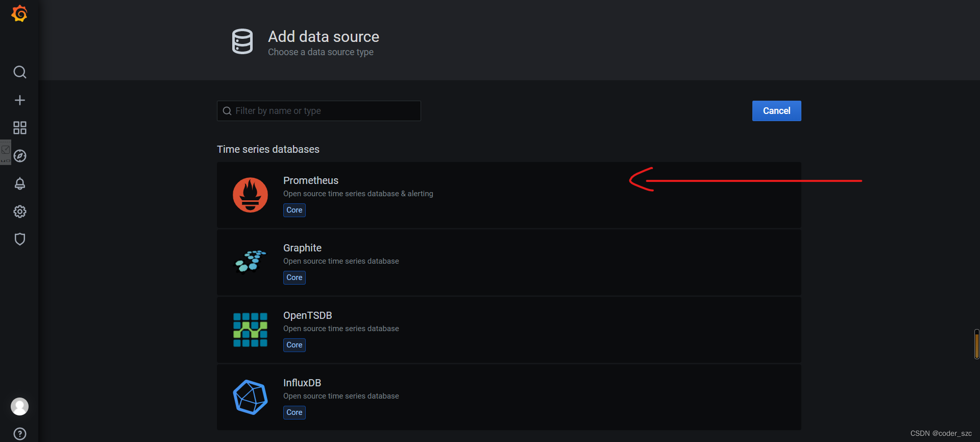Click the InfluxDB description text

tap(341, 396)
